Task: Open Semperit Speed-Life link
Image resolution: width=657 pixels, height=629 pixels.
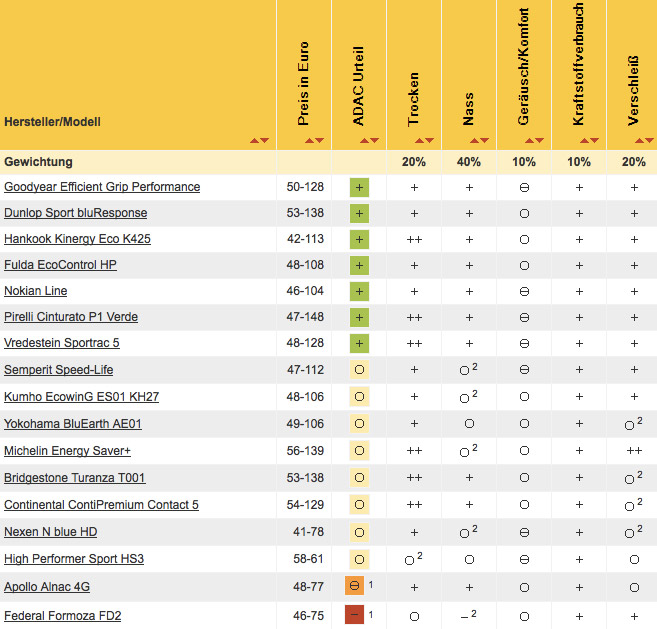Action: (x=59, y=370)
